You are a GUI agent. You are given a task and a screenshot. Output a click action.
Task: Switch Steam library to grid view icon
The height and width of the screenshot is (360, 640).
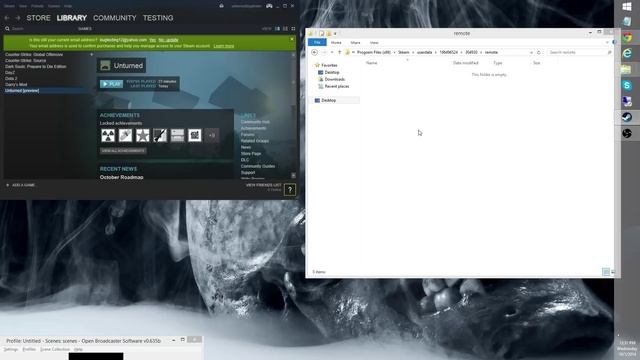[293, 29]
